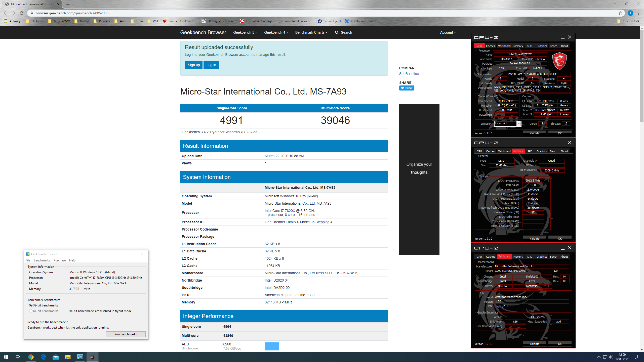Open Graphics tab in Memory CPU-Z window
644x362 pixels.
coord(542,151)
